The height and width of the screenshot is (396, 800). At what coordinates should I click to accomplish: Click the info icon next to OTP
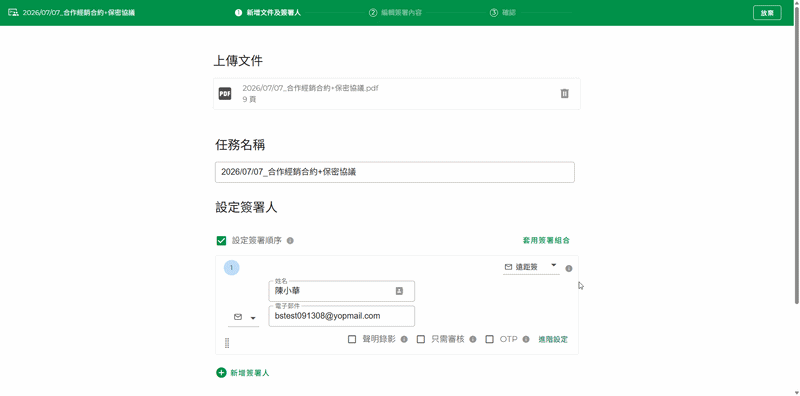pos(527,339)
